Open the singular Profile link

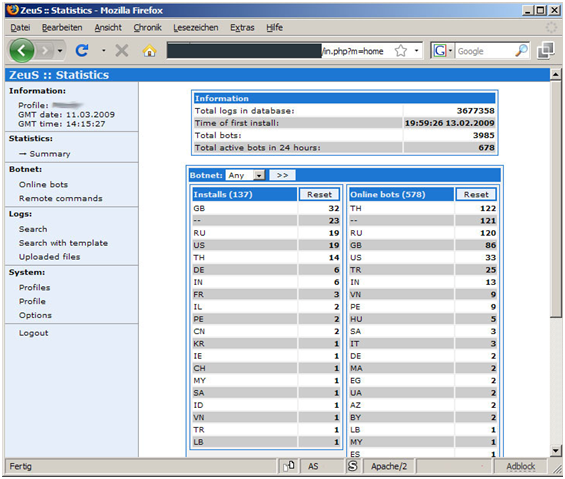tap(32, 301)
